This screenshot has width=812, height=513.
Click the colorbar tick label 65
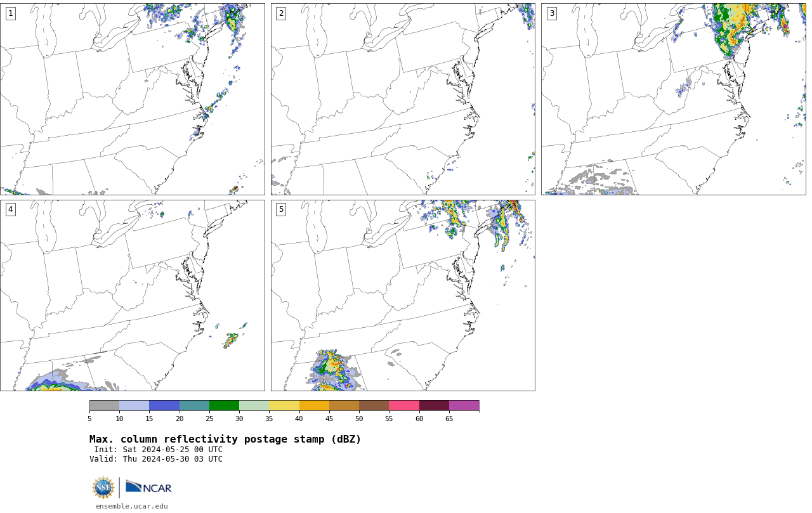point(449,419)
